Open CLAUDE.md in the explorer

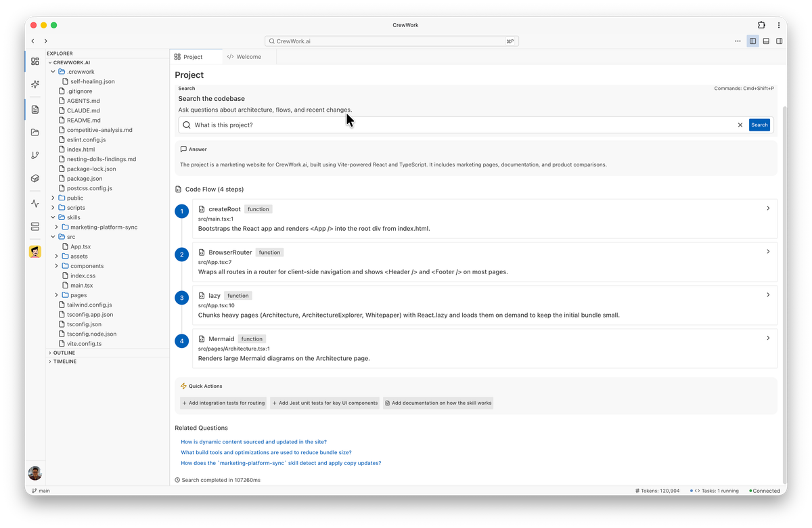click(83, 110)
